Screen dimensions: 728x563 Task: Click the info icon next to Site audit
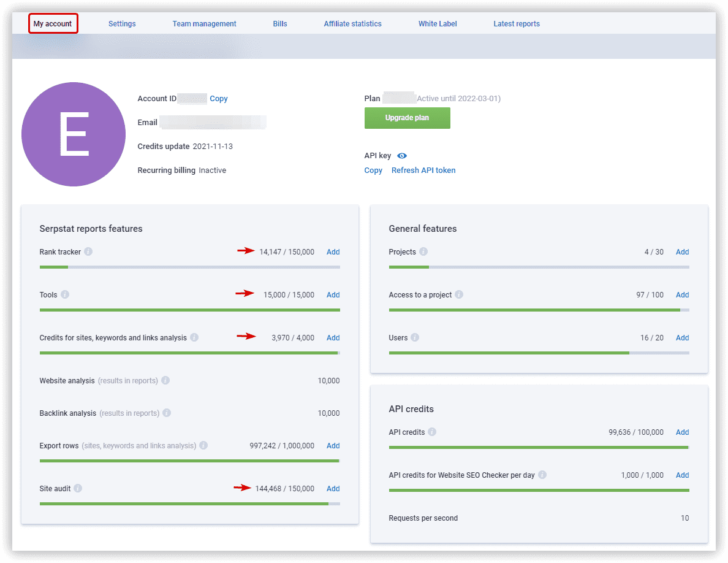click(78, 489)
